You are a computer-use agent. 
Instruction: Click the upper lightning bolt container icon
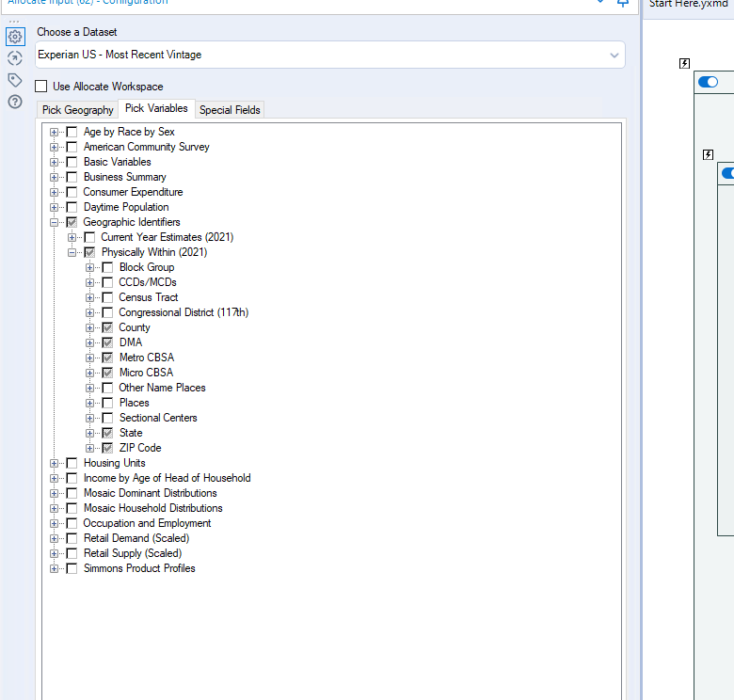[684, 63]
